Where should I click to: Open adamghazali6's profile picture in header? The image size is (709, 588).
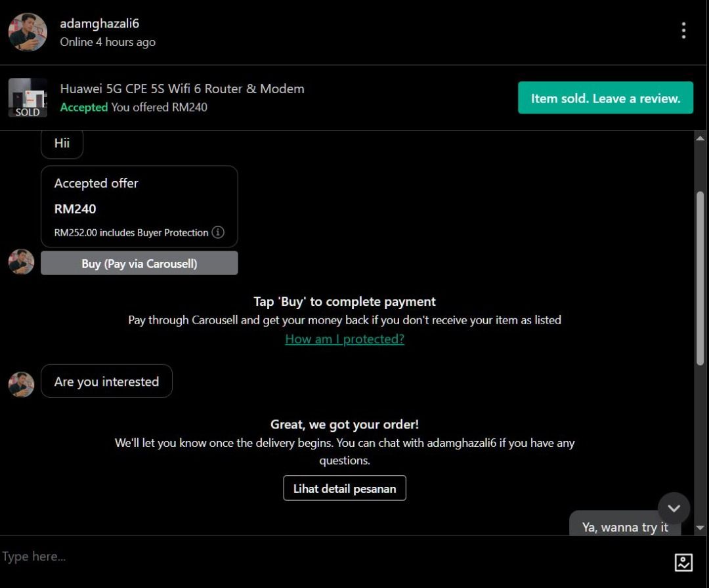click(28, 32)
